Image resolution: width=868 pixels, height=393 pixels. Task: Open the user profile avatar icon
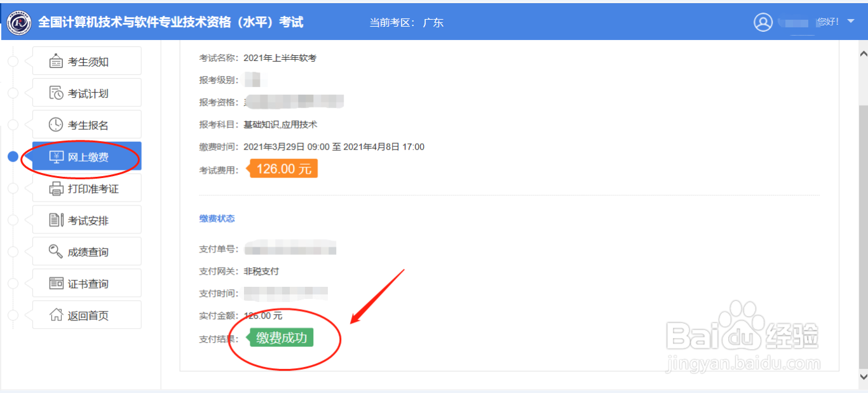coord(763,21)
